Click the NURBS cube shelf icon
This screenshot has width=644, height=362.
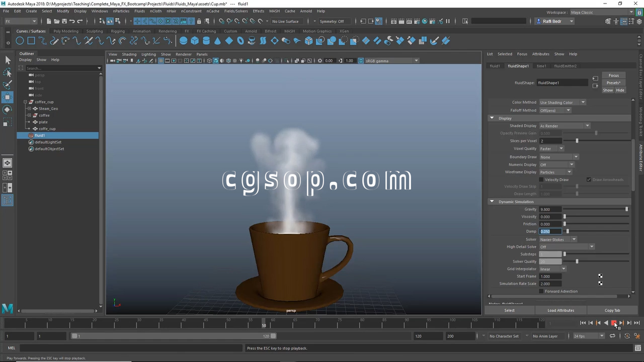coord(195,41)
